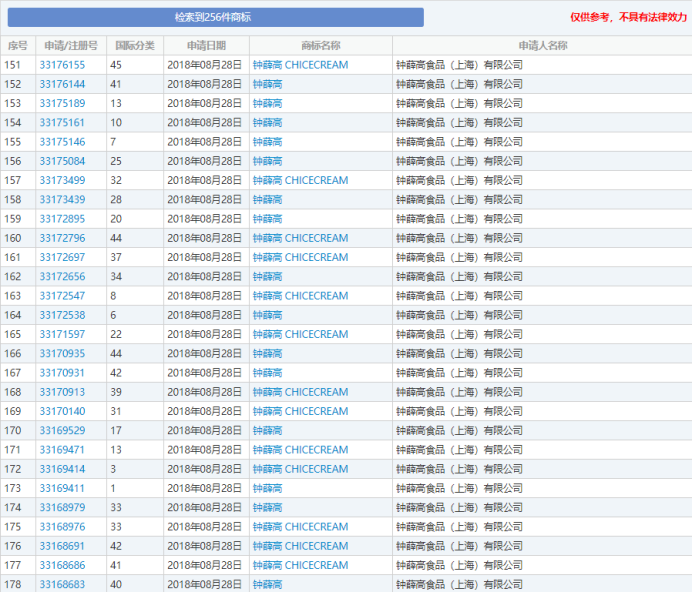
Task: Select the 序号 column header
Action: [x=18, y=45]
